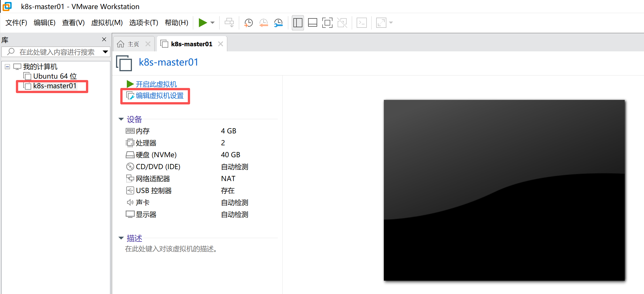
Task: Open the 虚拟机(M) menu
Action: (x=107, y=23)
